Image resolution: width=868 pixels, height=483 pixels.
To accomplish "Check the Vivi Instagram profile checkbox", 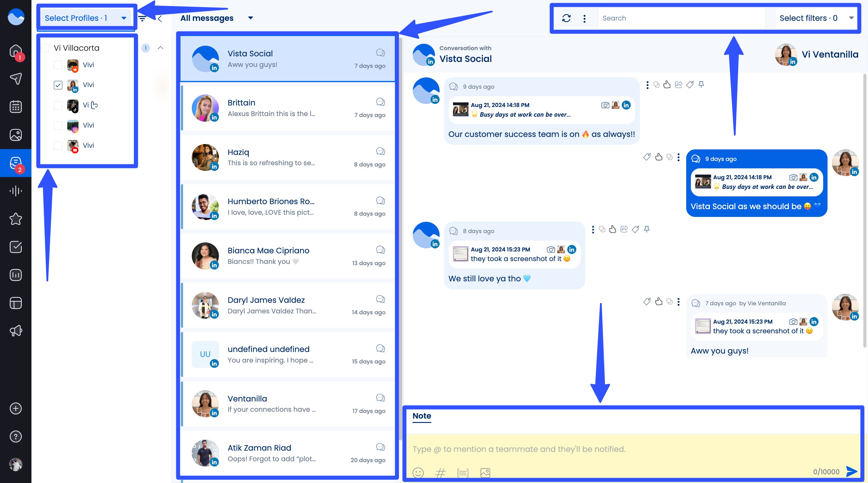I will point(58,125).
